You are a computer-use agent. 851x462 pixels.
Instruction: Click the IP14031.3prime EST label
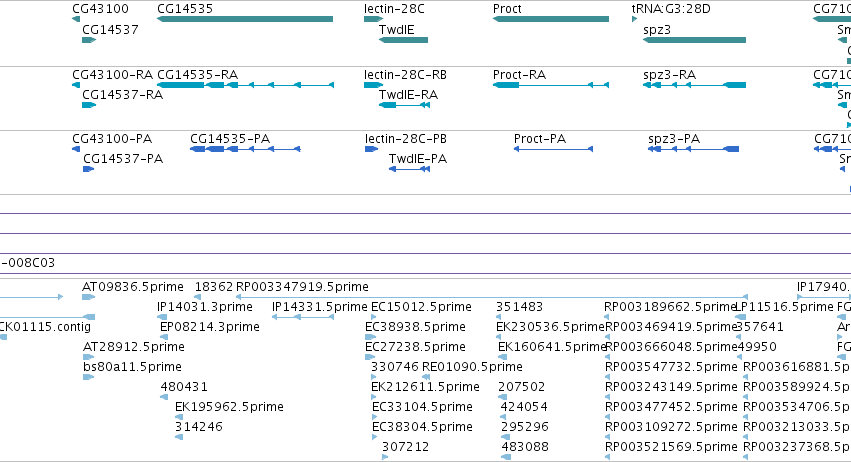coord(205,307)
